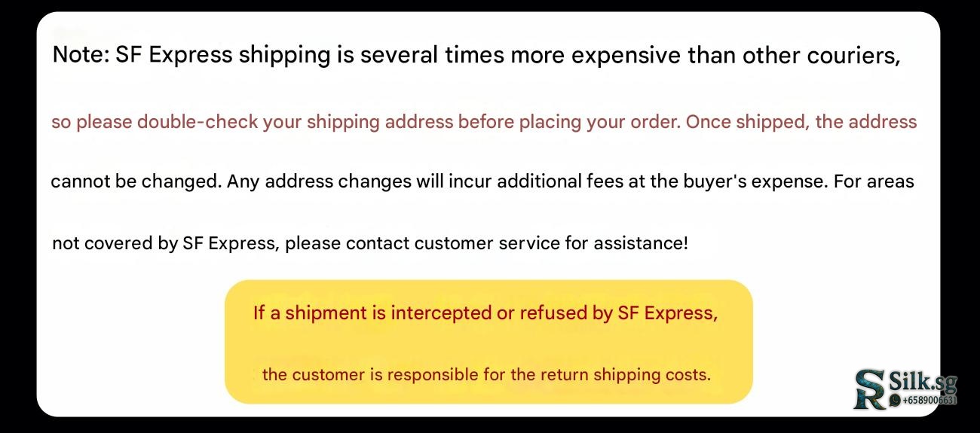Screen dimensions: 980x433
Task: Click the WhatsApp icon beside the phone number
Action: point(895,401)
